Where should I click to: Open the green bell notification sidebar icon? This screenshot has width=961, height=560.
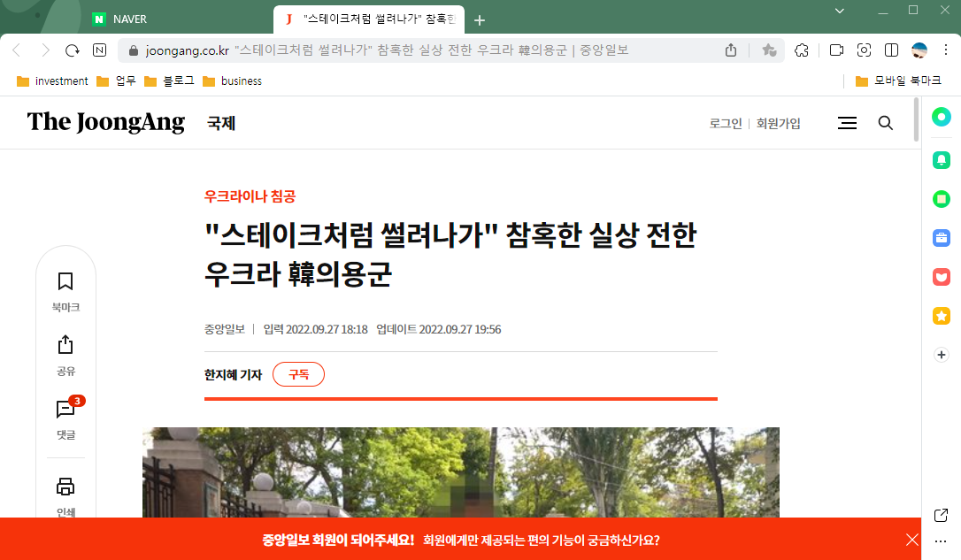(942, 160)
